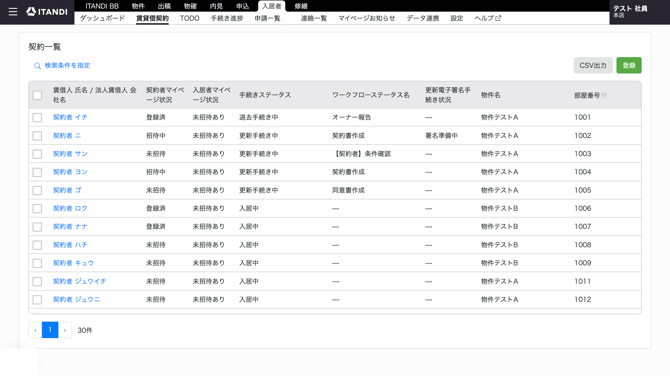Open the 申請一覧 menu item
This screenshot has height=376, width=670.
point(267,18)
